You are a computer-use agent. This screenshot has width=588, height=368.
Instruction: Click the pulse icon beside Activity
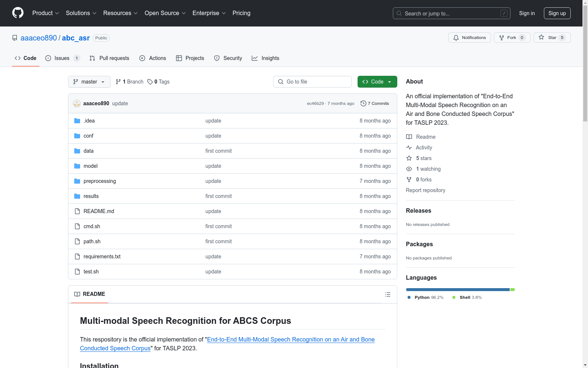409,148
